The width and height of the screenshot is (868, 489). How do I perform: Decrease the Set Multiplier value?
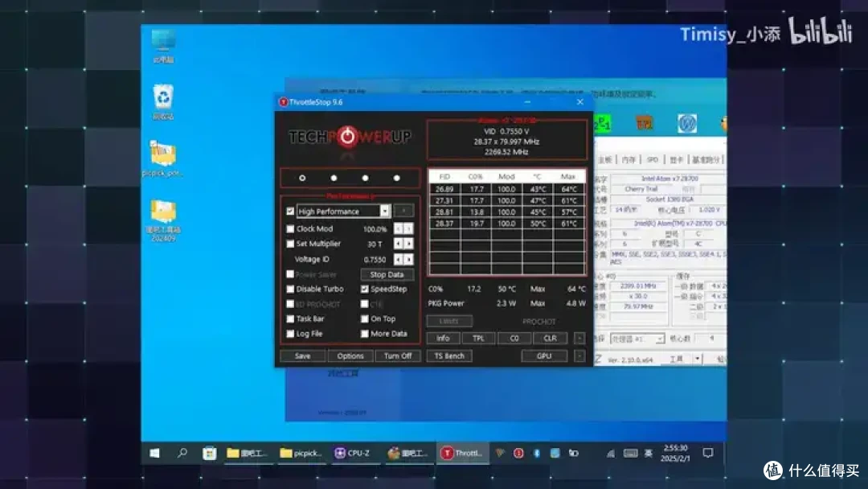coord(399,244)
